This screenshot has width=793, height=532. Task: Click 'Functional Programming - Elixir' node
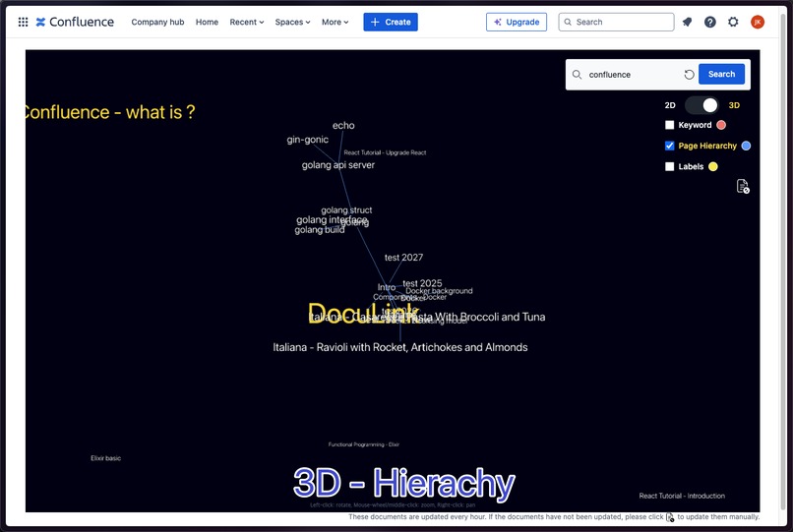[x=364, y=444]
